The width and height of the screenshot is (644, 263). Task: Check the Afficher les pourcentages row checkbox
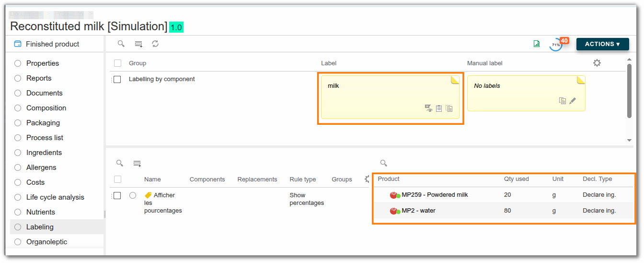click(x=117, y=195)
